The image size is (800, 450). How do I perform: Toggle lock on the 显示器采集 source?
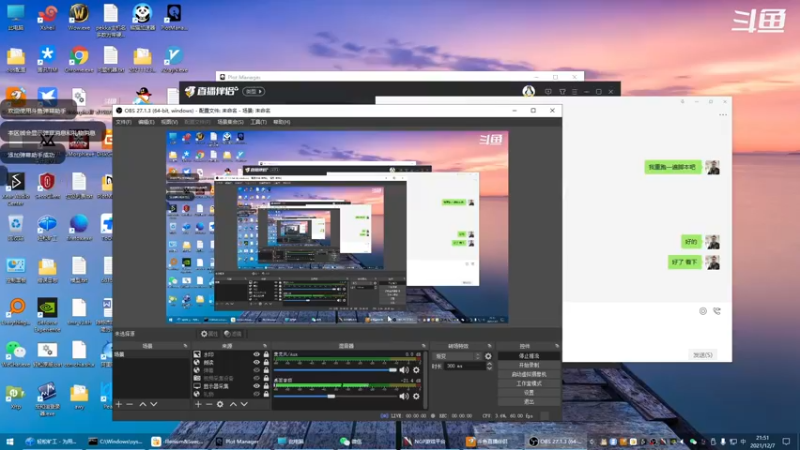266,386
